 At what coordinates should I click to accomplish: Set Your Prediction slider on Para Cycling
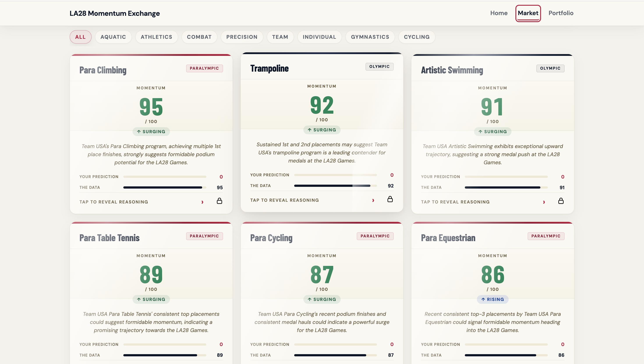336,345
